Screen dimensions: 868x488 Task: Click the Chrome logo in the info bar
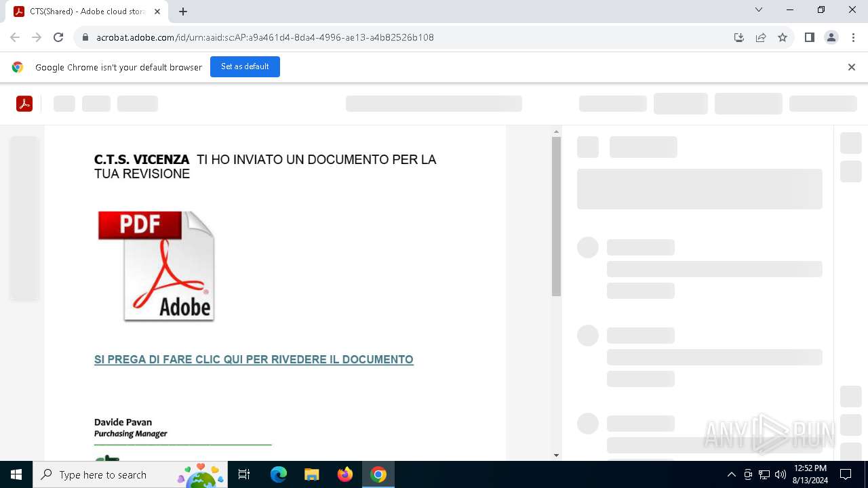click(x=18, y=67)
